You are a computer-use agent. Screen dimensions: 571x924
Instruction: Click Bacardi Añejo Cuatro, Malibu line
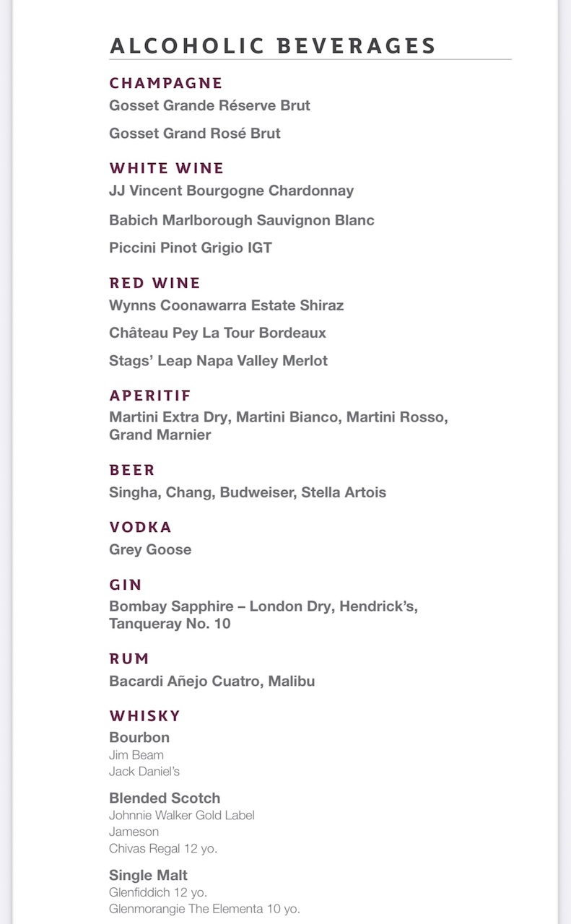coord(212,681)
